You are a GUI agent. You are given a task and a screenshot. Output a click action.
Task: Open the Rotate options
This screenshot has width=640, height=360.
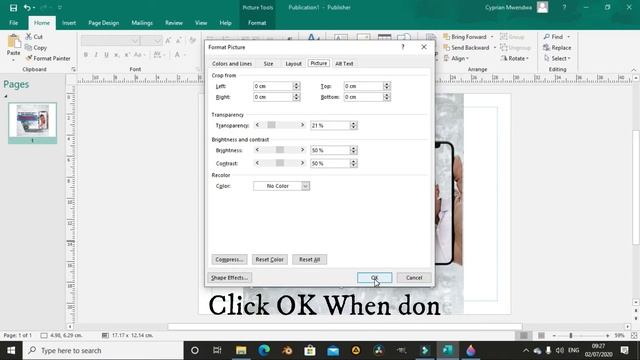click(515, 58)
